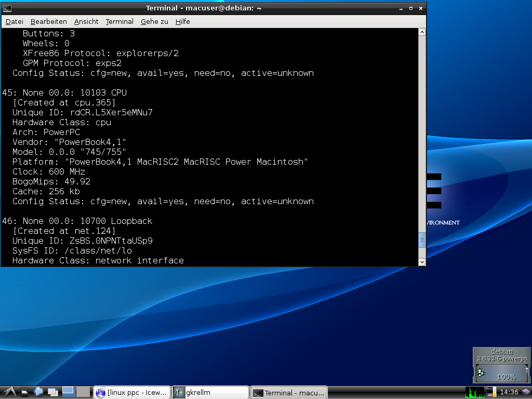Screen dimensions: 532x399
Task: Click the show desktop windows icon
Action: pos(53,392)
